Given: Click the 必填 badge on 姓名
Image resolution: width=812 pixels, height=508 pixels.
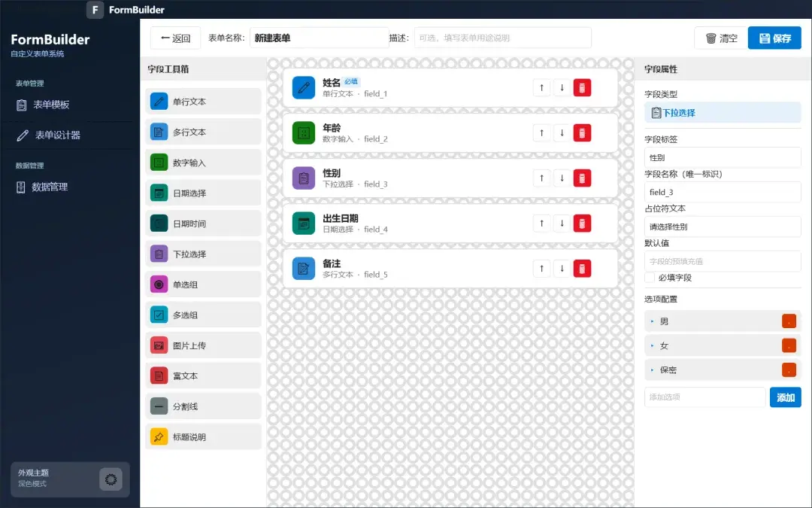Looking at the screenshot, I should [x=351, y=81].
